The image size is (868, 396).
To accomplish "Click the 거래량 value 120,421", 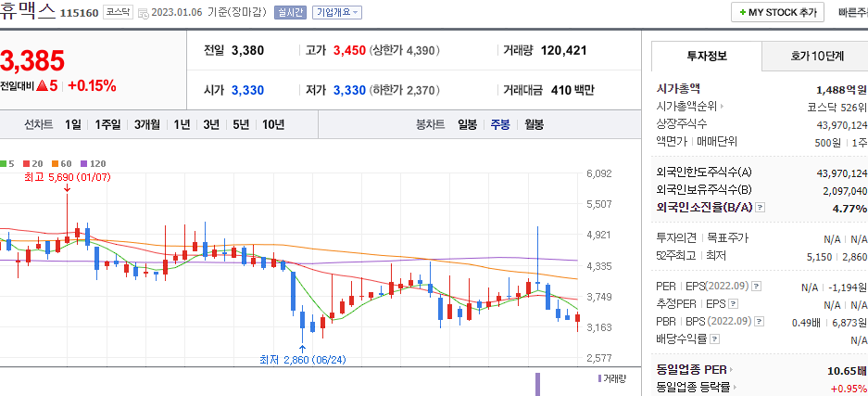I will pyautogui.click(x=563, y=51).
